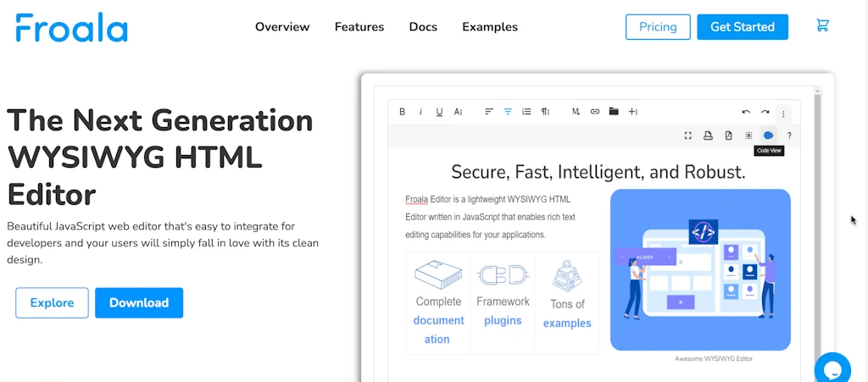This screenshot has height=382, width=868.
Task: Click the weight icon above Tons of
Action: pos(567,276)
